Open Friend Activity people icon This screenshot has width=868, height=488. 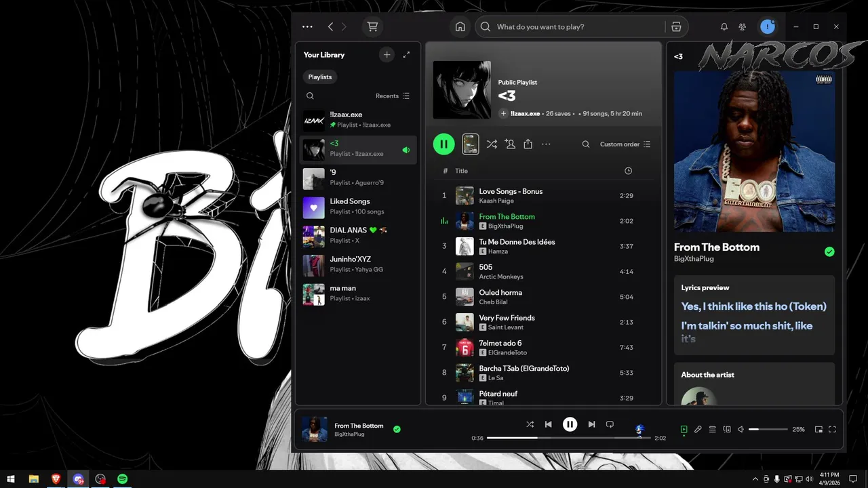(x=743, y=27)
